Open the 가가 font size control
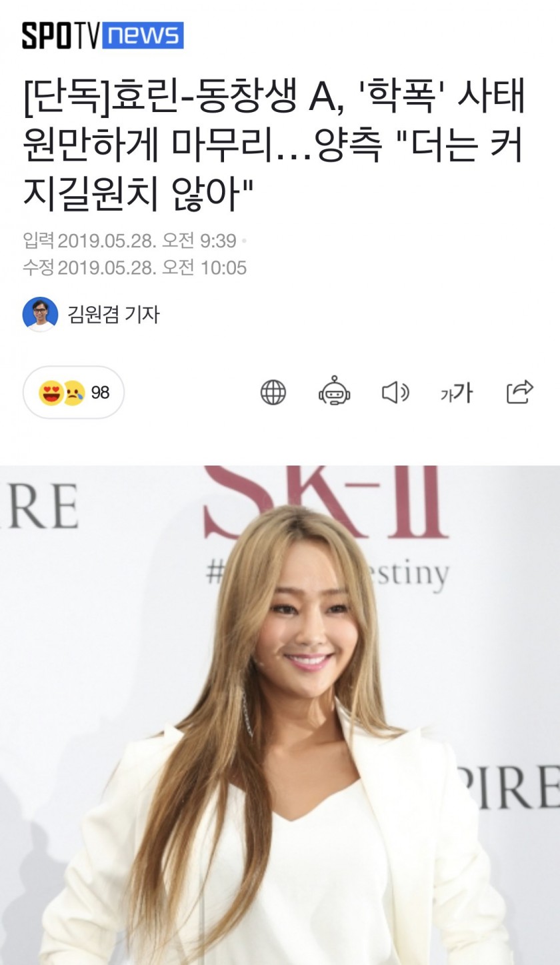560x965 pixels. 457,393
